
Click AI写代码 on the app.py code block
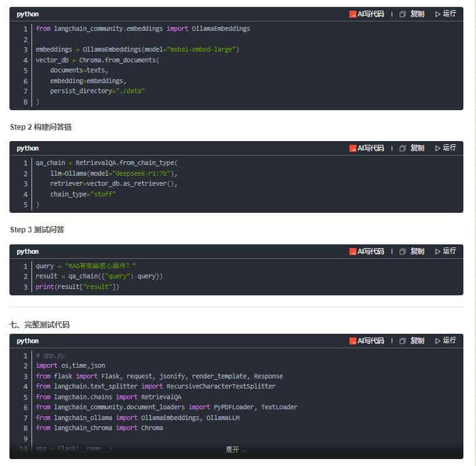pos(367,341)
